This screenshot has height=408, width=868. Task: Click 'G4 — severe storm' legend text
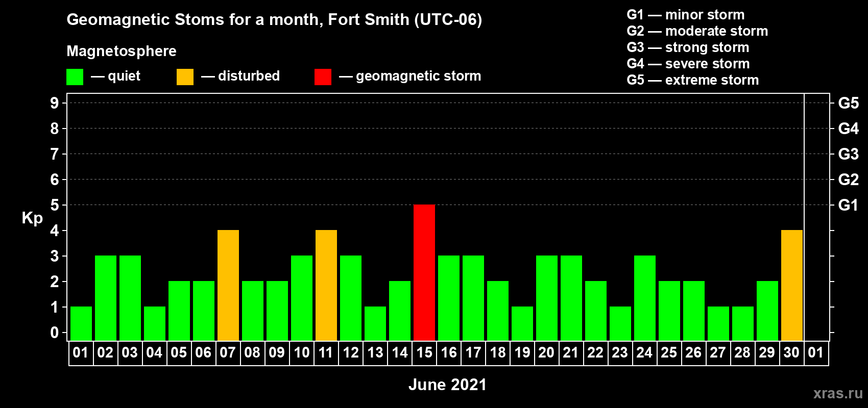(x=688, y=64)
